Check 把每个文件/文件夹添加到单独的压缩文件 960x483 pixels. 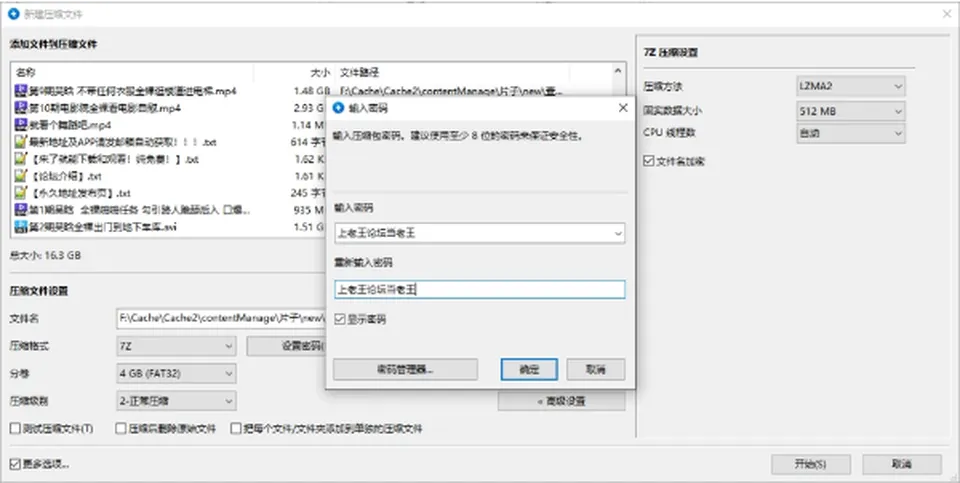pos(236,429)
